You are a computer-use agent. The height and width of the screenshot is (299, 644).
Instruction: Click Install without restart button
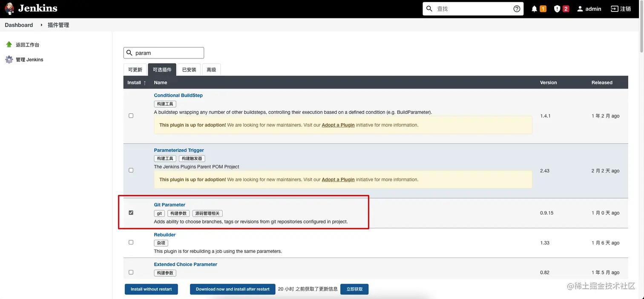(151, 289)
